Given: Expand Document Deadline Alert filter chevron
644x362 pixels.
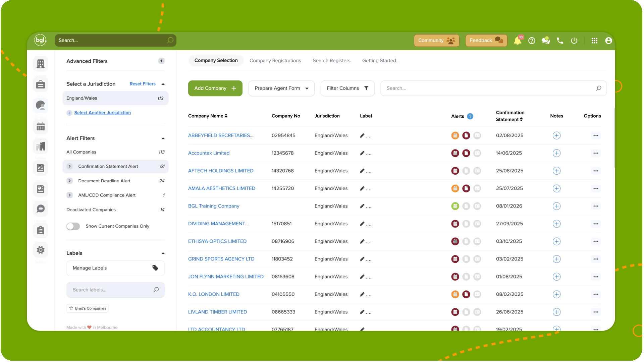Looking at the screenshot, I should [69, 181].
